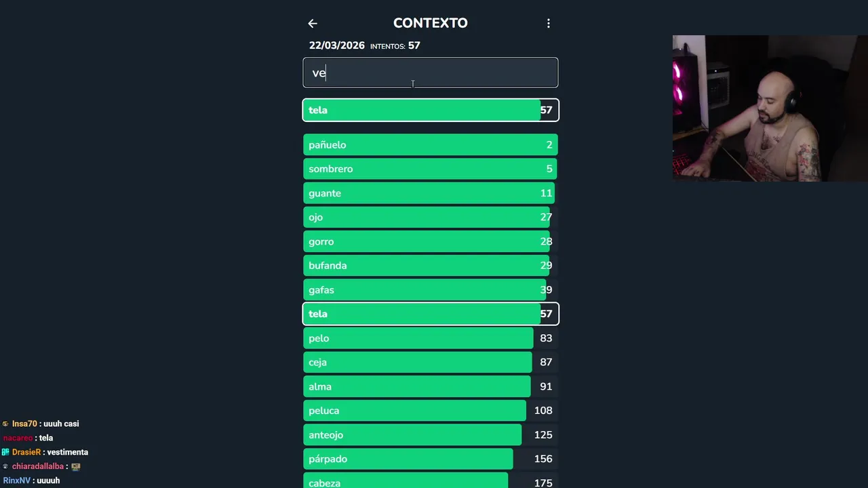Click the 'cabeza' guess row
The width and height of the screenshot is (868, 488).
click(x=431, y=481)
